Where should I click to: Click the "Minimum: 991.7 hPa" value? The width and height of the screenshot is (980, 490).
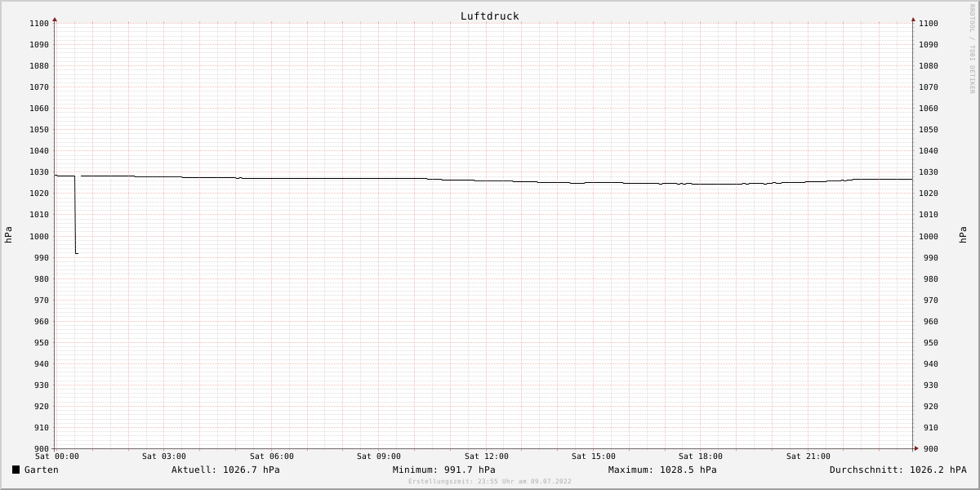click(x=443, y=470)
